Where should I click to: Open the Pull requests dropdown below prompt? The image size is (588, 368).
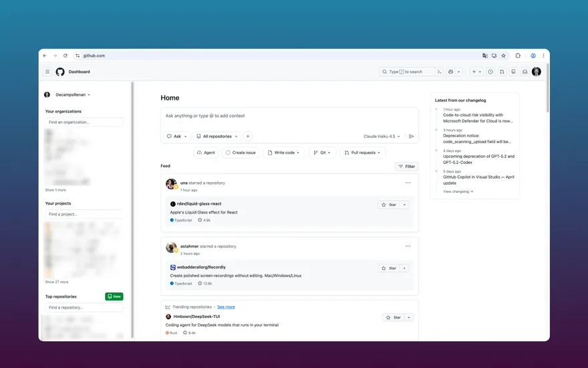pyautogui.click(x=362, y=153)
